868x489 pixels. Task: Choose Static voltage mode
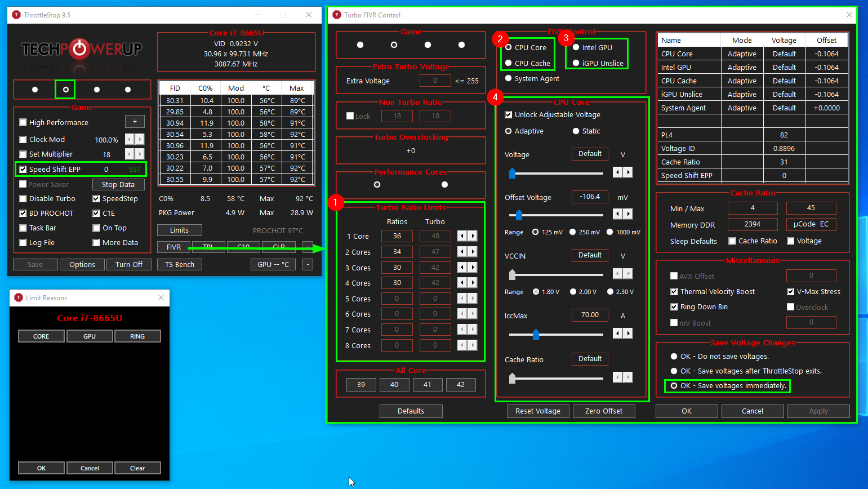[x=576, y=131]
